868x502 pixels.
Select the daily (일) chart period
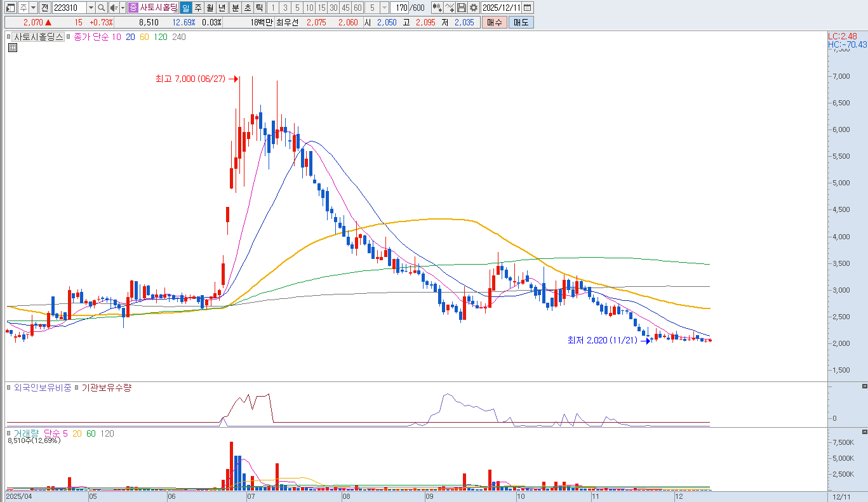point(185,8)
